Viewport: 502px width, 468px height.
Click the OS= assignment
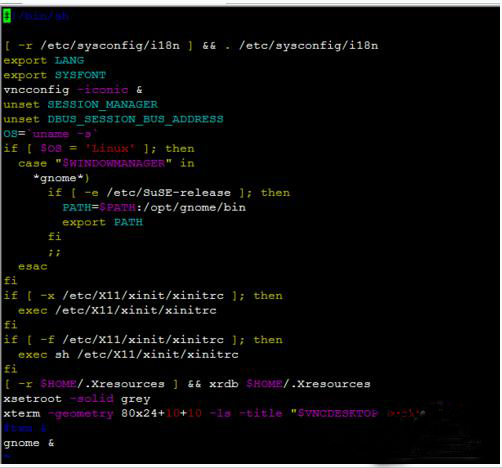[x=14, y=134]
